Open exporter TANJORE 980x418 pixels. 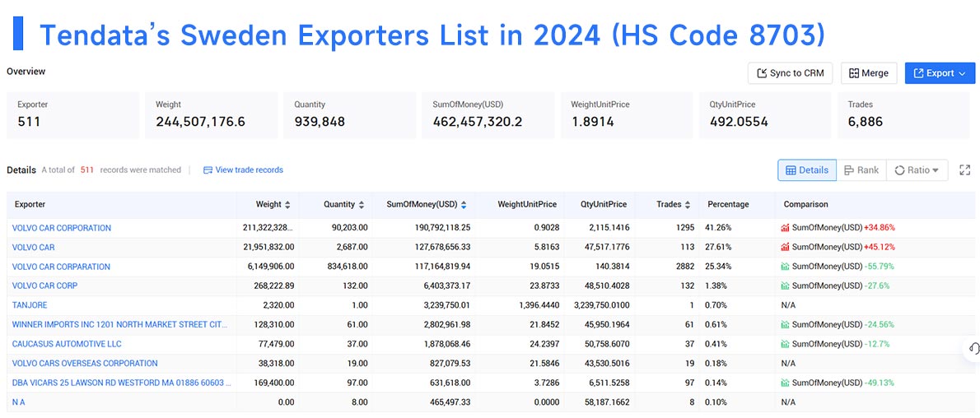click(x=30, y=305)
